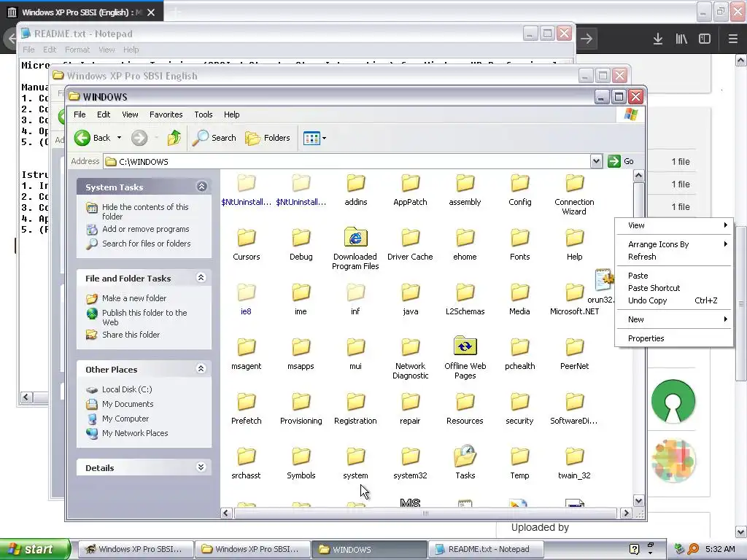Screen dimensions: 747x560
Task: Choose Paste in context menu
Action: tap(673, 276)
